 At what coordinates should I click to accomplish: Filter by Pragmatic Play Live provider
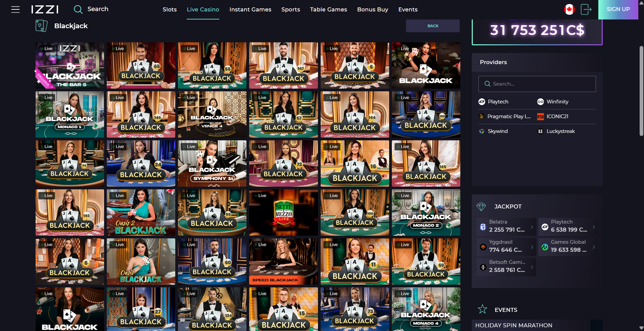(x=508, y=116)
